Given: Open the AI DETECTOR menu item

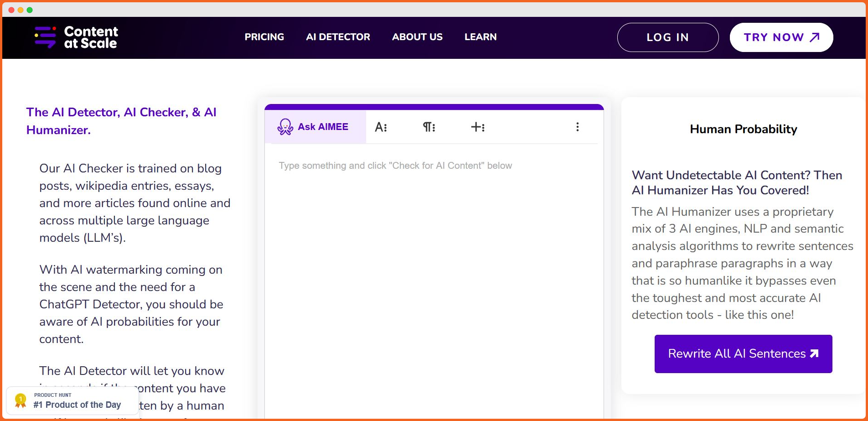Looking at the screenshot, I should tap(338, 37).
